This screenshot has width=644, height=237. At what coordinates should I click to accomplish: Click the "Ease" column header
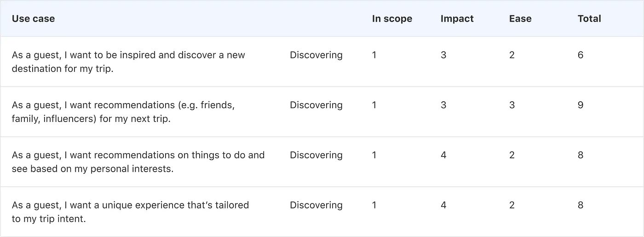(520, 19)
